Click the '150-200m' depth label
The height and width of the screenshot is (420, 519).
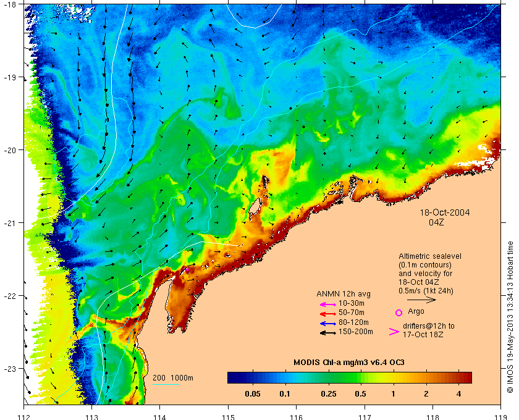355,332
